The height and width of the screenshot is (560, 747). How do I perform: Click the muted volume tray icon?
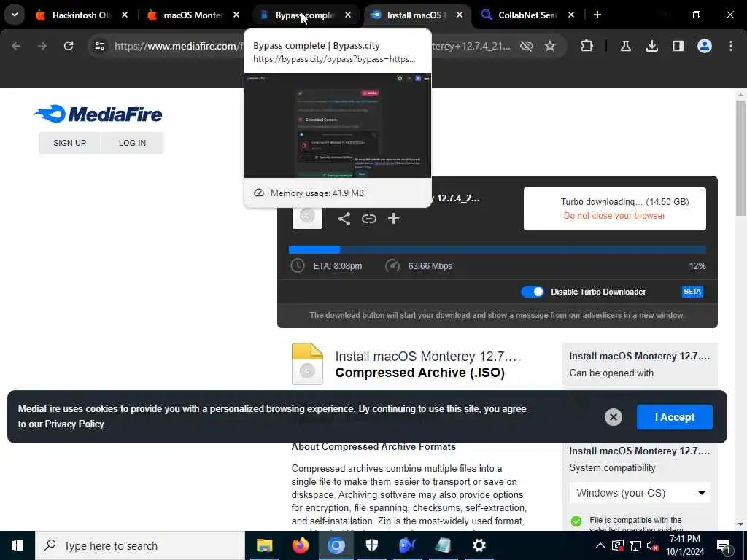[x=653, y=545]
